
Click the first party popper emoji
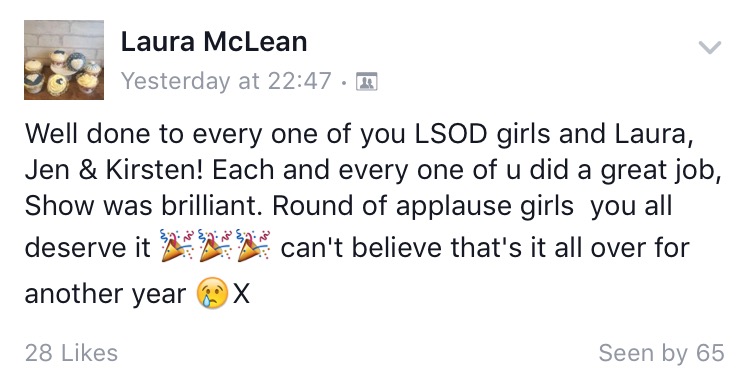pos(176,245)
